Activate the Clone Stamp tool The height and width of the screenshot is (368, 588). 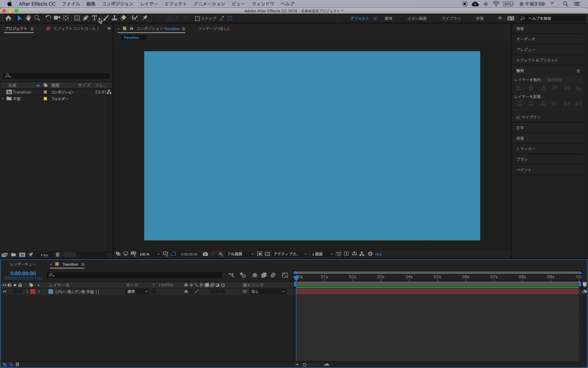pyautogui.click(x=114, y=18)
